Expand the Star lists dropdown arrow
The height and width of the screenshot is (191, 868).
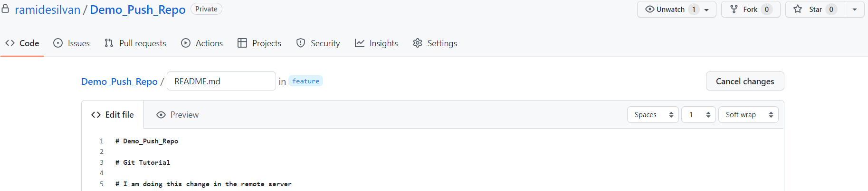click(855, 10)
